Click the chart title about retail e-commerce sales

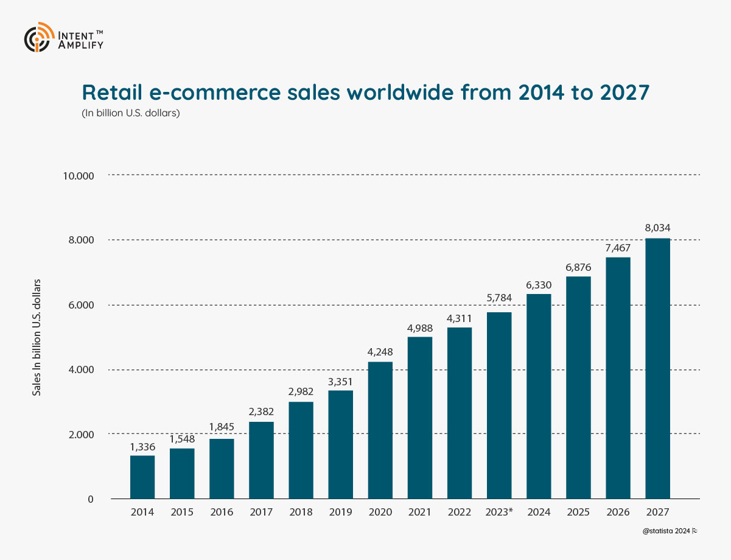365,93
